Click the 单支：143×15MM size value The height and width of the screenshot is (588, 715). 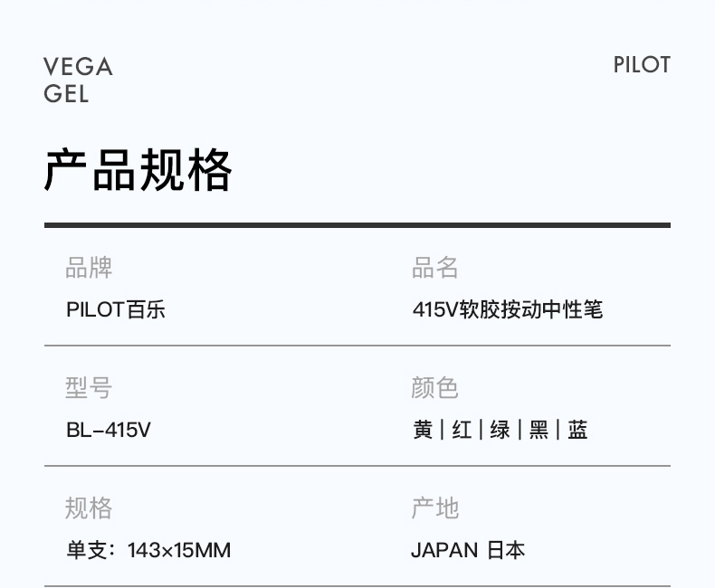click(x=148, y=550)
